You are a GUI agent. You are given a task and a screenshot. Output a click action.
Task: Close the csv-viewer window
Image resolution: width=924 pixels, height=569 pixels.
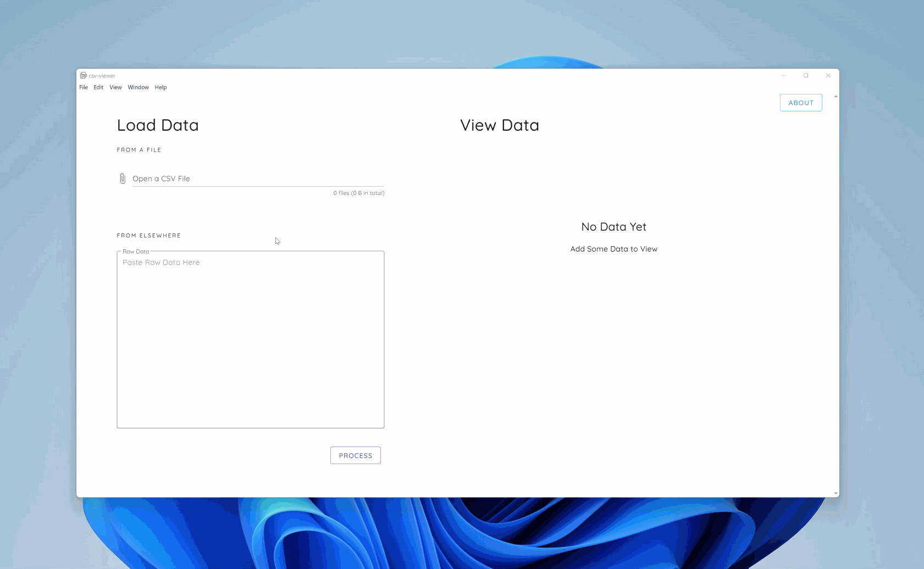[x=828, y=76]
